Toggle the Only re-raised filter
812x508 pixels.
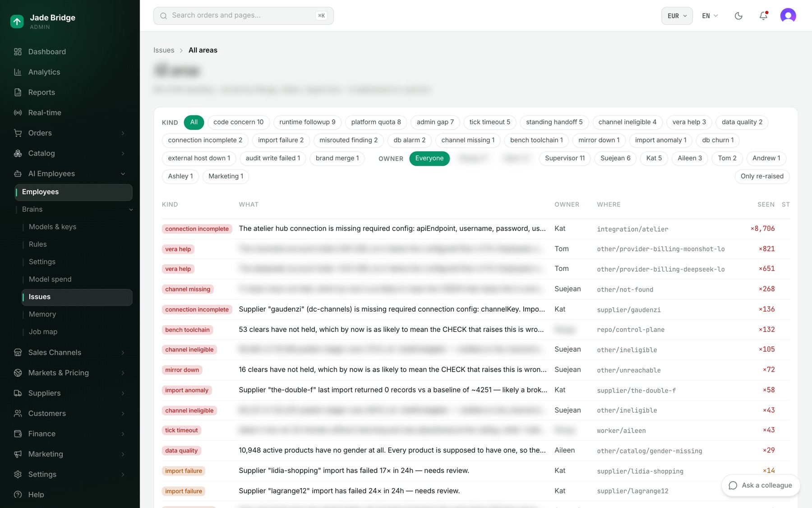click(x=762, y=177)
